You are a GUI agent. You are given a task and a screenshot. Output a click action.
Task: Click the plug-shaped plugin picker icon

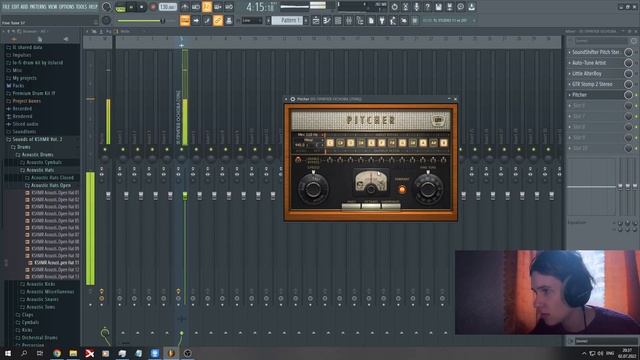(382, 20)
